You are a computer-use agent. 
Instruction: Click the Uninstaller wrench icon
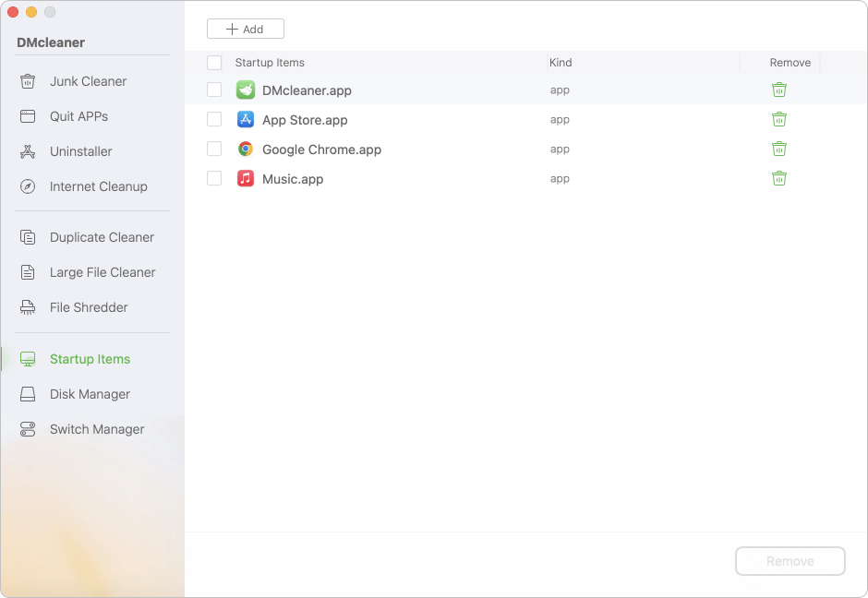pyautogui.click(x=29, y=151)
